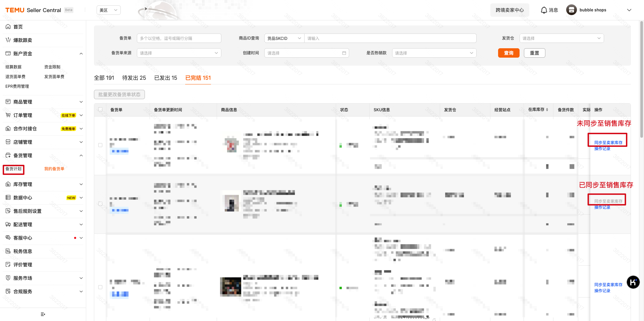The height and width of the screenshot is (321, 644).
Task: Open the 美区 region dropdown
Action: point(108,10)
